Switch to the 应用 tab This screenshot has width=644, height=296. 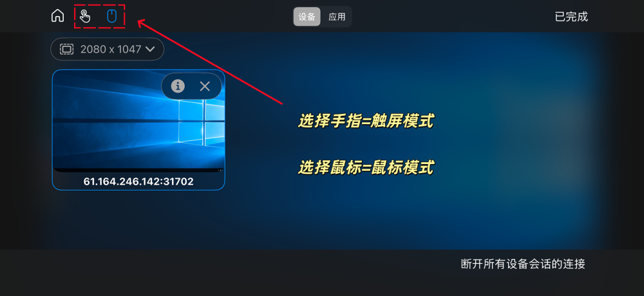(337, 17)
